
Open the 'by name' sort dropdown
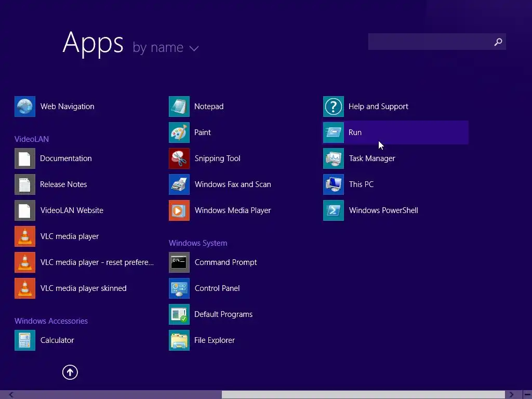tap(165, 47)
